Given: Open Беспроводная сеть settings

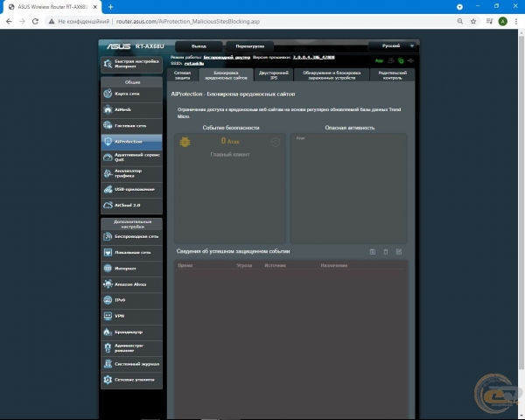Looking at the screenshot, I should [x=131, y=236].
